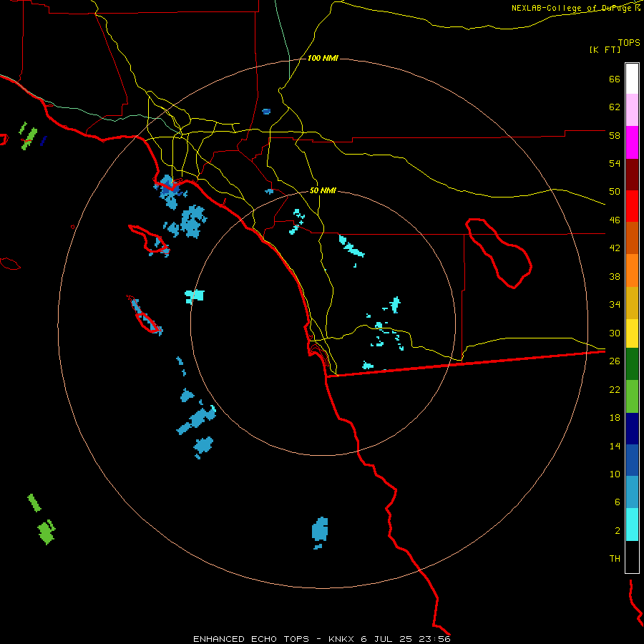Click the "100 NMI" range ring label
Screen dimensions: 644x644
(323, 59)
